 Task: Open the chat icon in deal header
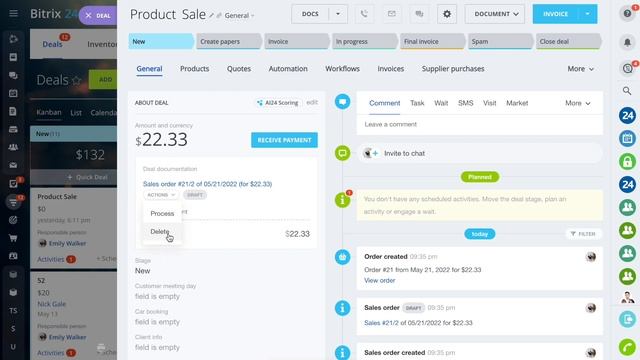[x=419, y=14]
